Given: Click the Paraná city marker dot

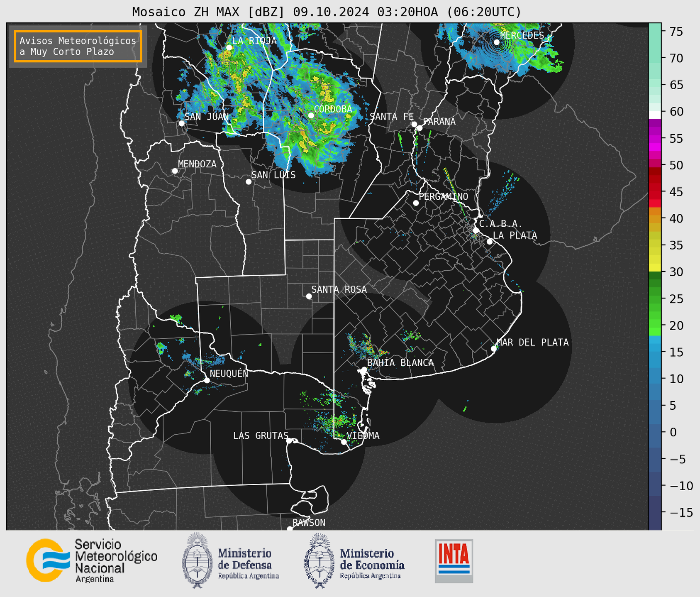Looking at the screenshot, I should click(420, 128).
